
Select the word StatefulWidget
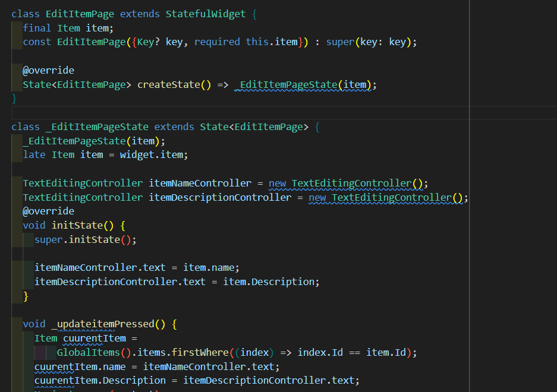205,13
